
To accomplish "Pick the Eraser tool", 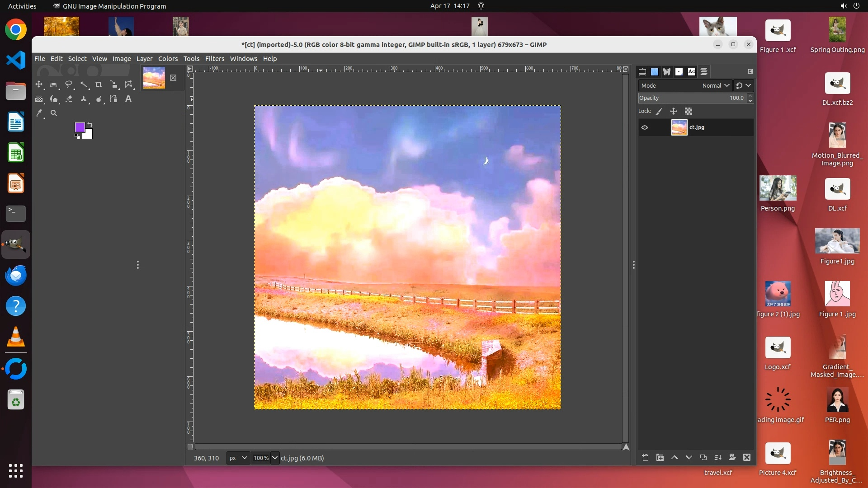I will tap(69, 99).
